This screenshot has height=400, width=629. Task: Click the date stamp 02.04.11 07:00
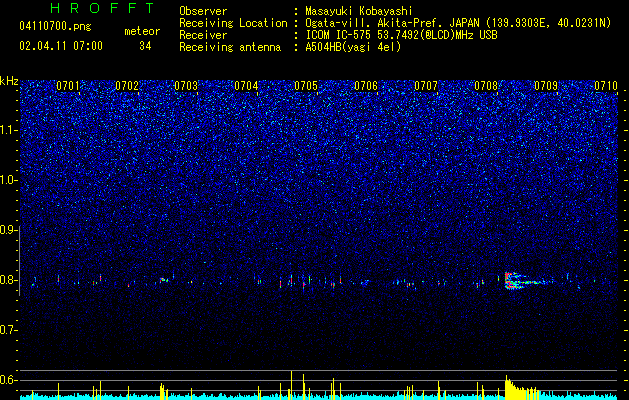click(x=61, y=46)
